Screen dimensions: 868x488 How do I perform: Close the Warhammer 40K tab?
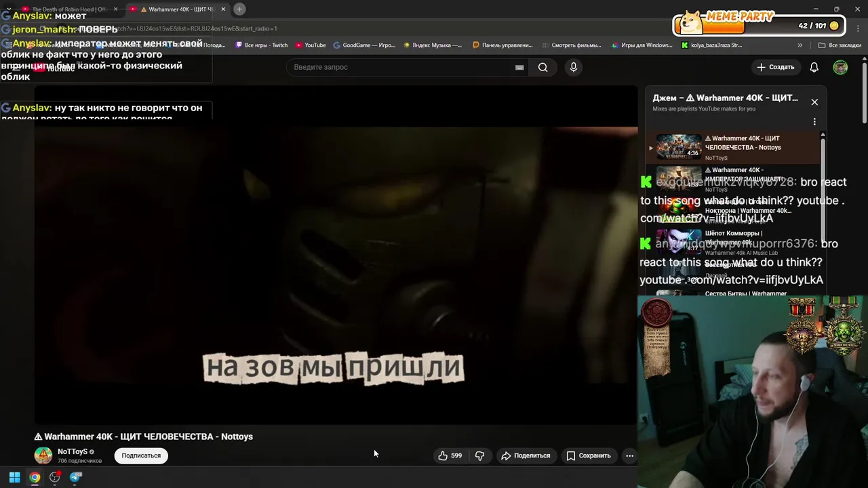pyautogui.click(x=223, y=9)
